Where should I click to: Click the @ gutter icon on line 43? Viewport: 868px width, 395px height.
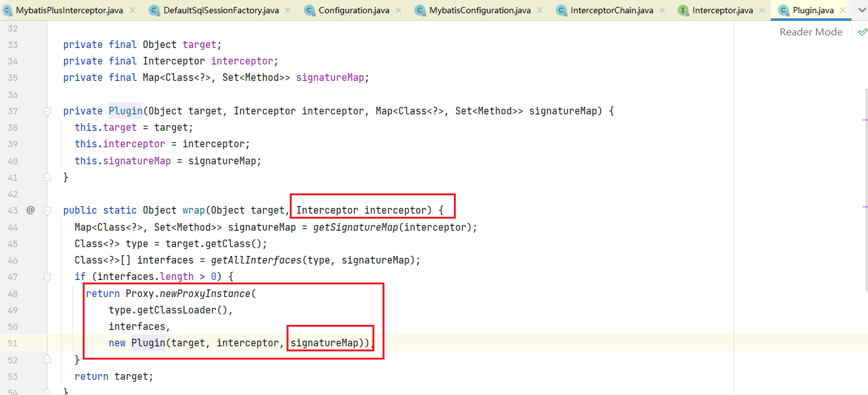(x=30, y=210)
